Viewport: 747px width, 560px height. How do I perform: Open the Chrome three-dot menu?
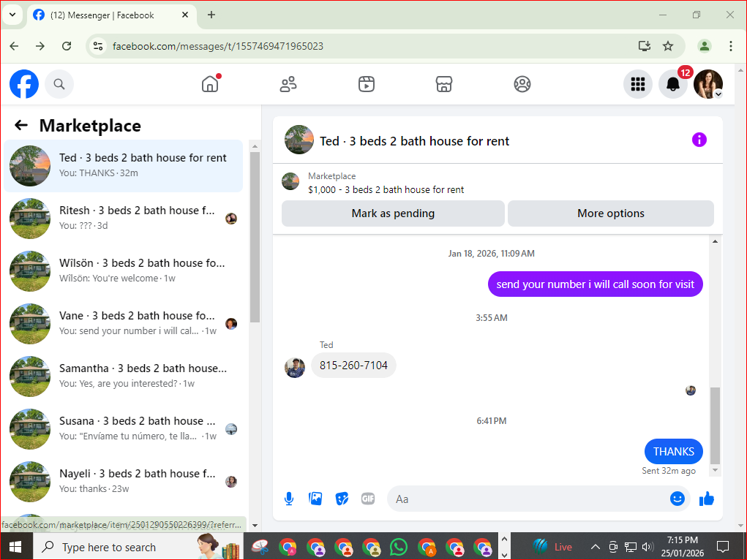tap(731, 46)
